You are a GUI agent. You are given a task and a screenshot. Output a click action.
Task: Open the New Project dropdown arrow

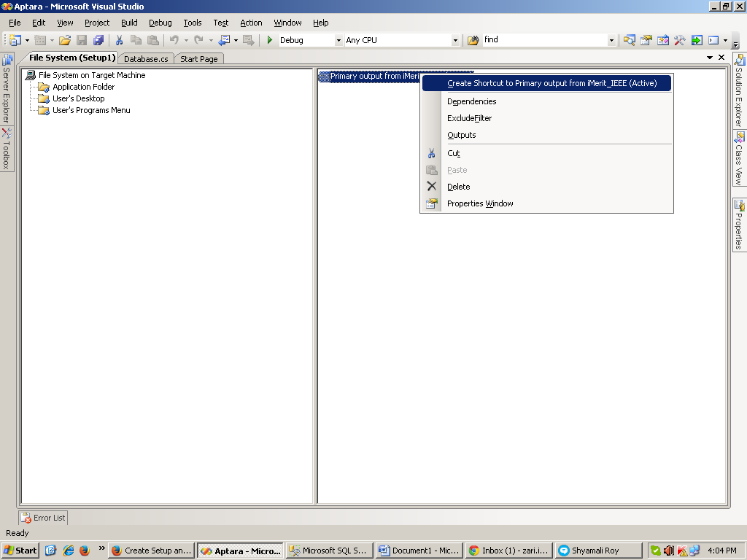27,41
